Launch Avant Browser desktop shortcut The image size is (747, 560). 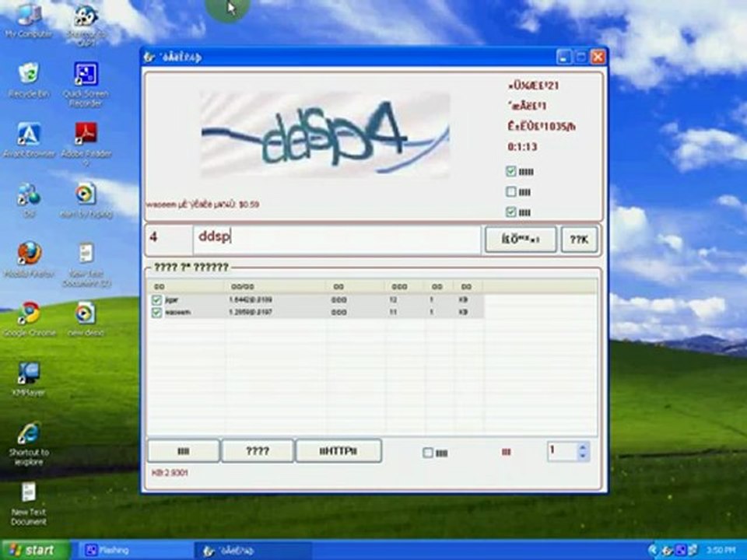29,135
